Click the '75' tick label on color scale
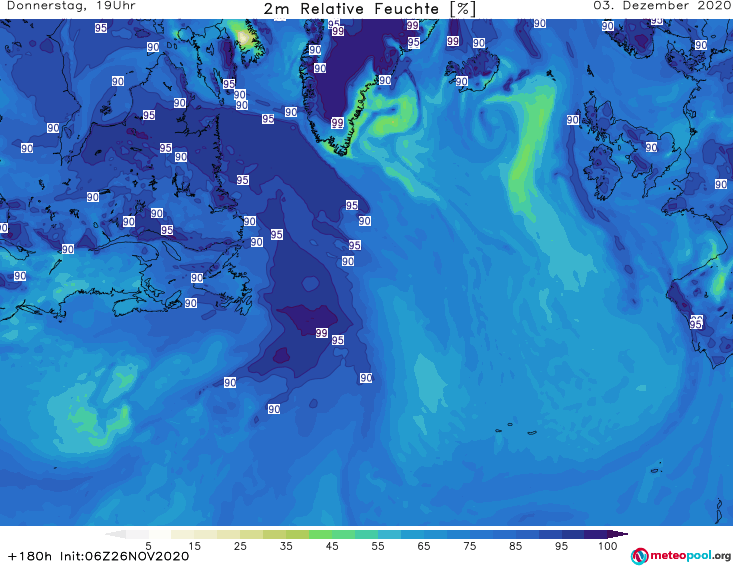The width and height of the screenshot is (733, 566). tap(469, 546)
